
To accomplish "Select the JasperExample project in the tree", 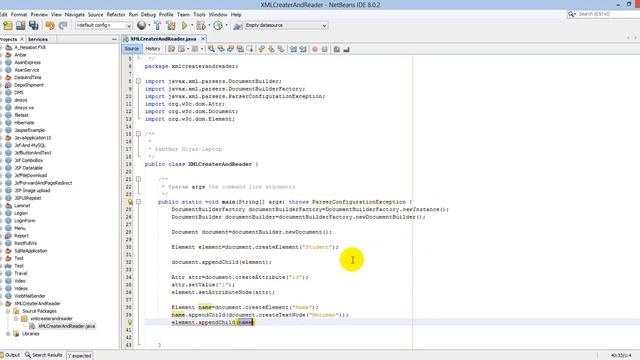I will [29, 130].
